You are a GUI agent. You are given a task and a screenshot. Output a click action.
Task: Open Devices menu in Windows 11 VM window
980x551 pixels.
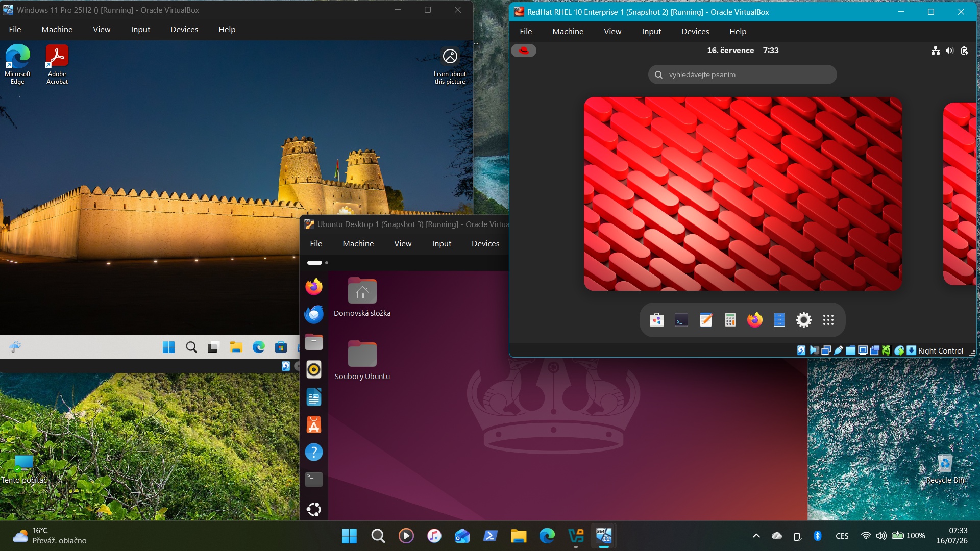click(x=184, y=30)
